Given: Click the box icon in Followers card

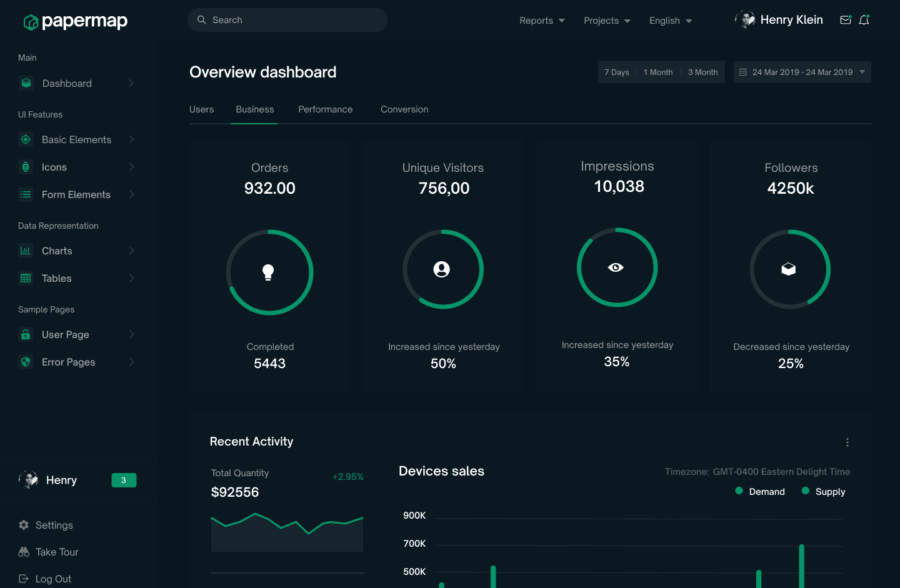Looking at the screenshot, I should (x=789, y=269).
